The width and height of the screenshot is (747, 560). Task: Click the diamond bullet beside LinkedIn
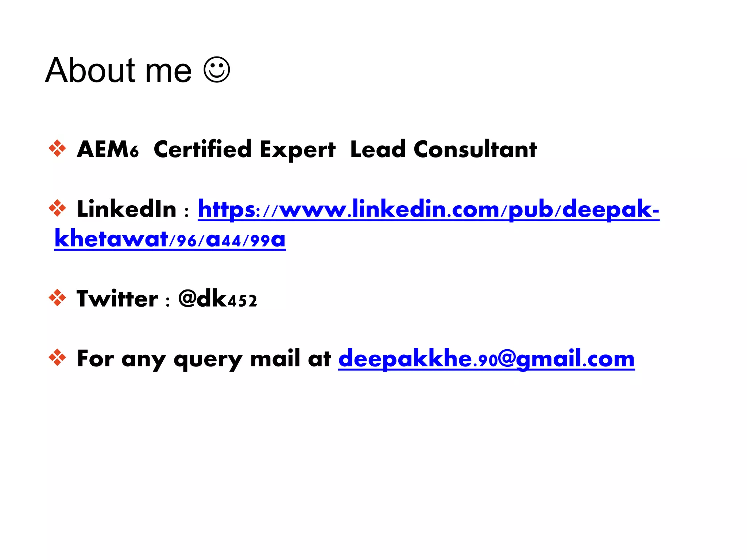57,209
